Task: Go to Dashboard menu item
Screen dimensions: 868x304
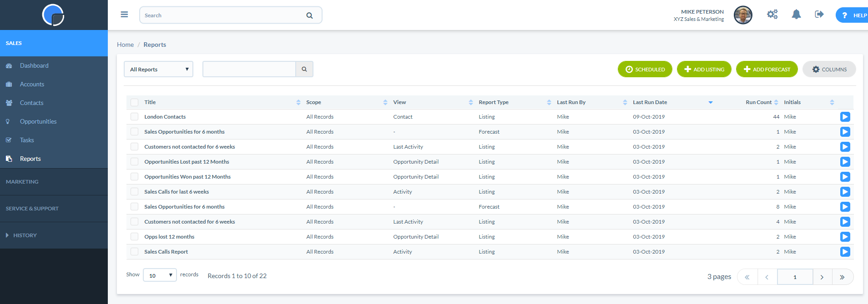Action: (34, 66)
